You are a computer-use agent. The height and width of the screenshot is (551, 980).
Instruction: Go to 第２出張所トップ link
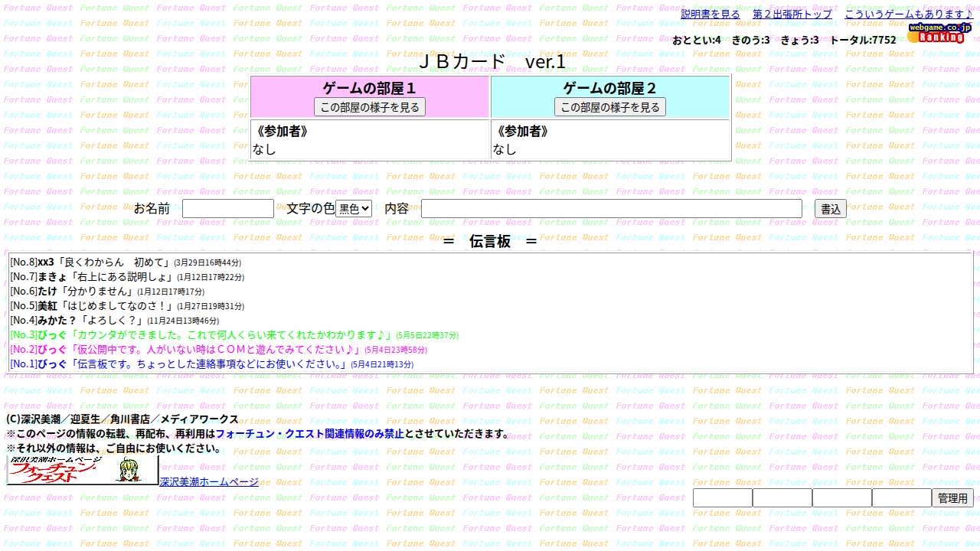(x=792, y=14)
